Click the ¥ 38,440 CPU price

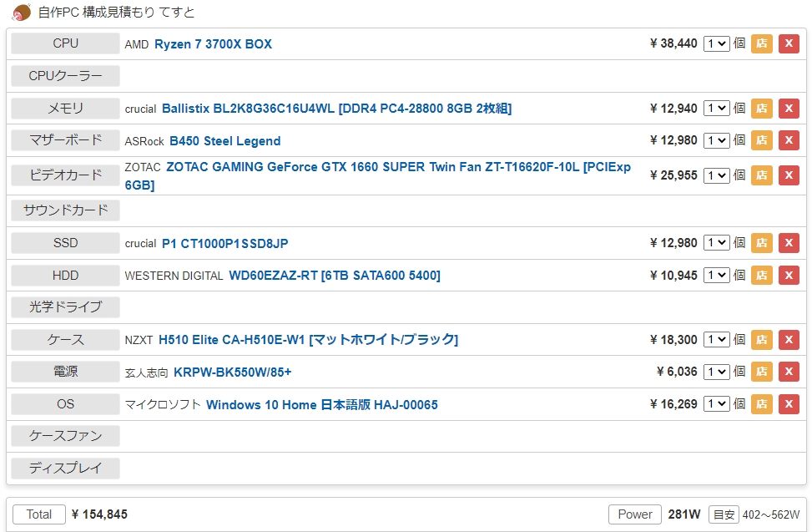click(673, 43)
